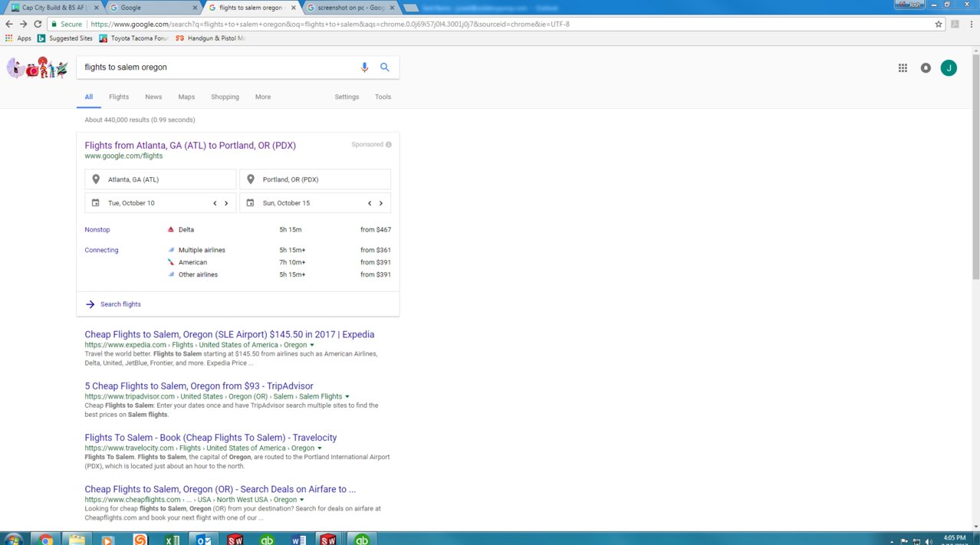Click the Secure padlock site info
980x545 pixels.
click(x=66, y=24)
